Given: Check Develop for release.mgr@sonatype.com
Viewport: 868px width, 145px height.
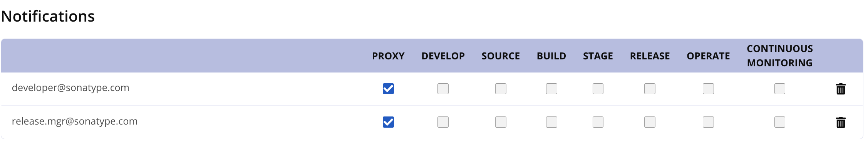Looking at the screenshot, I should 443,122.
